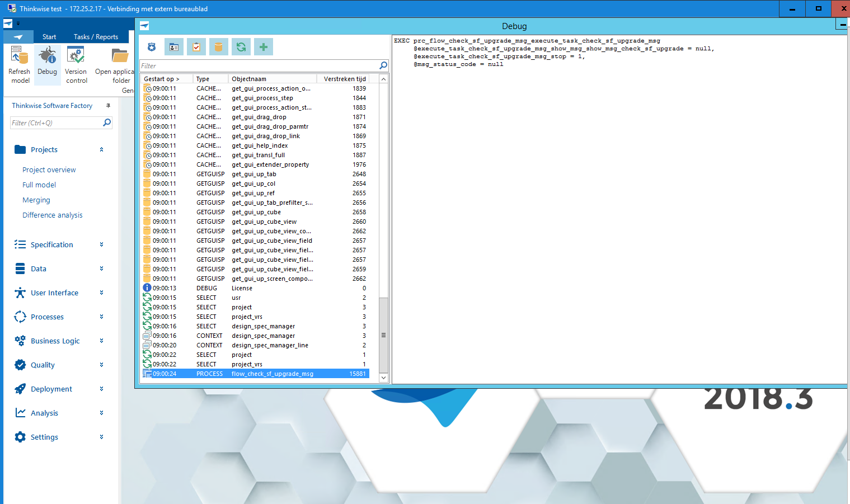Open the Full model link
Viewport: 850px width, 504px height.
point(39,185)
